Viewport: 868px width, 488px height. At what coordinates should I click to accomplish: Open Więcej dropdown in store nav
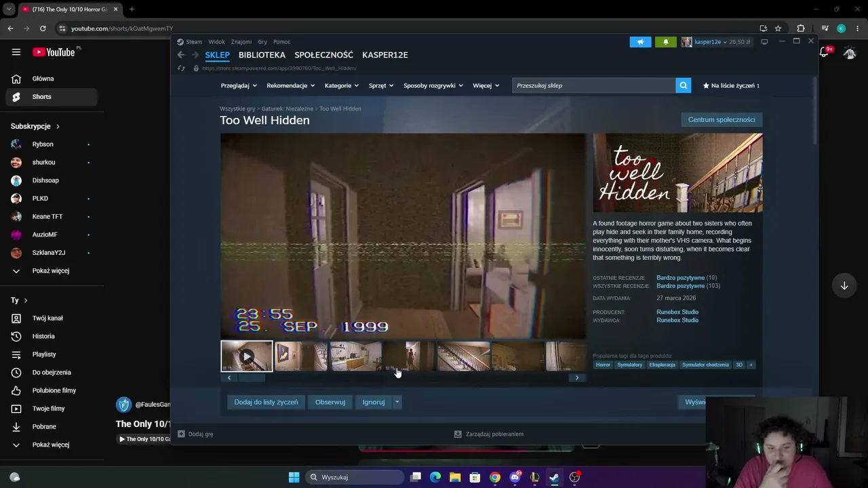click(x=486, y=85)
